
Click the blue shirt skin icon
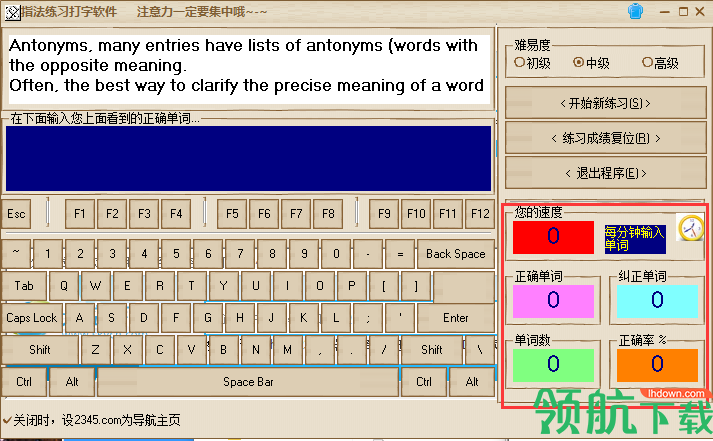pos(635,11)
